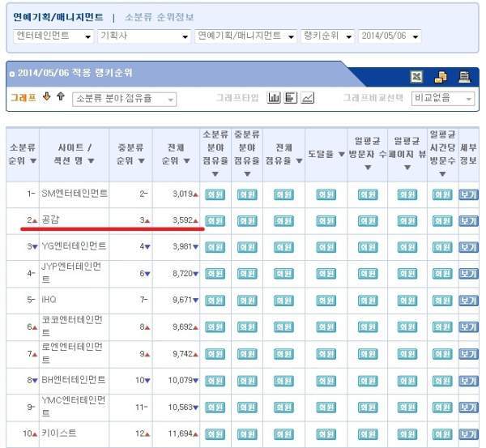Screen dimensions: 486x448
Task: Open 소분류 분야점유율 graph dropdown
Action: click(x=124, y=99)
